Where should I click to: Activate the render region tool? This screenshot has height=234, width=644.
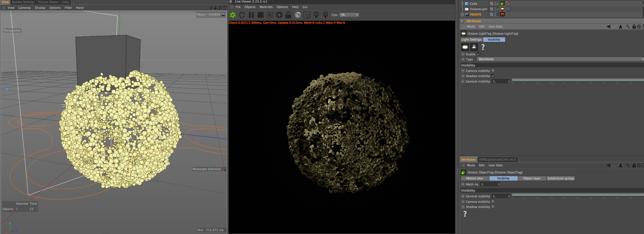[x=307, y=15]
